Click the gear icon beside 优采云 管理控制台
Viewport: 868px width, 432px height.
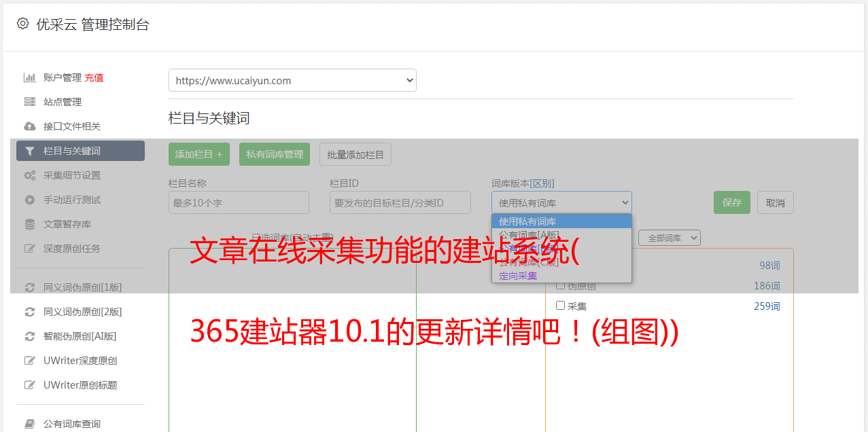pyautogui.click(x=22, y=24)
